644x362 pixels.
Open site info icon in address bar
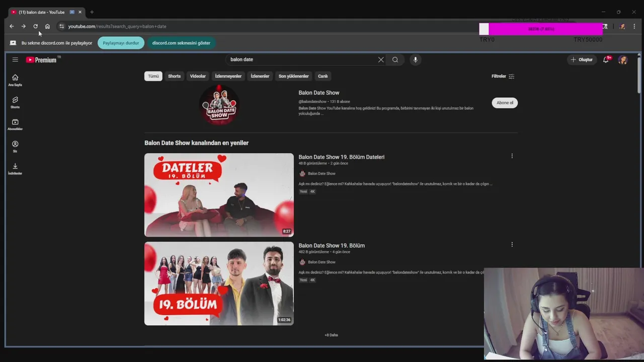click(x=61, y=26)
